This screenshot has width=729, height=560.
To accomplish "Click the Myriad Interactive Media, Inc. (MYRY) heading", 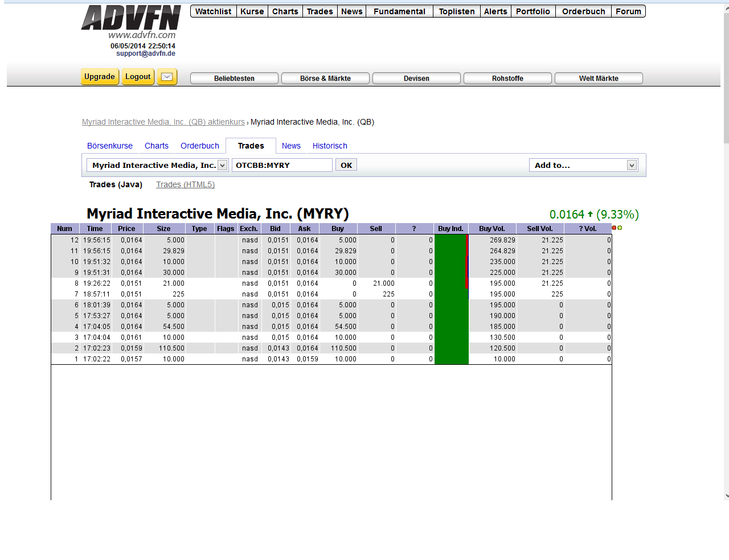I will (218, 213).
